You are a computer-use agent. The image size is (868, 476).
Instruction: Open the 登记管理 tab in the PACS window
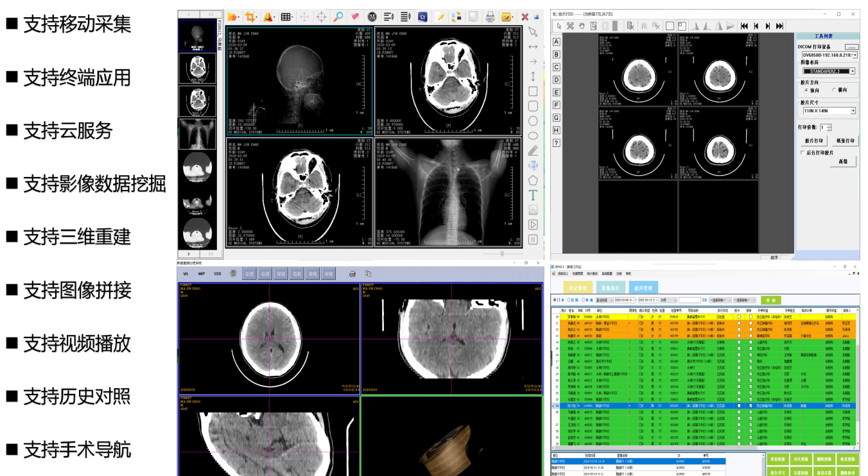click(578, 287)
